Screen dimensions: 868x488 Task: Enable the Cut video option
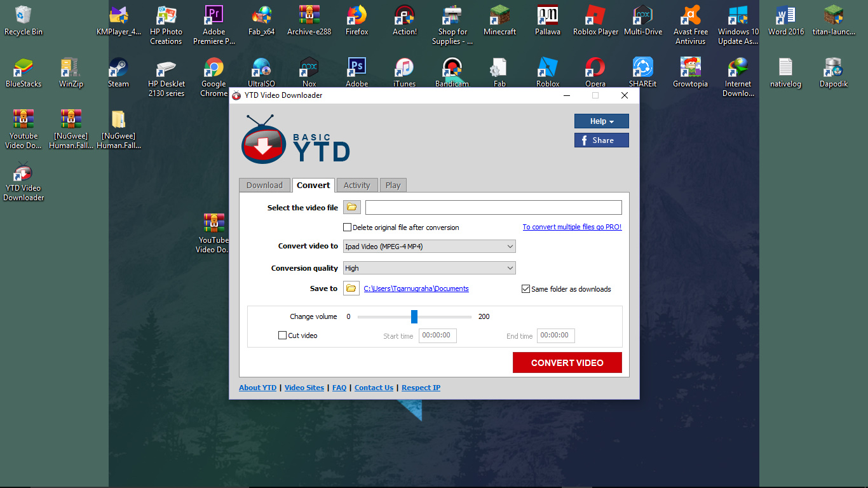tap(282, 335)
